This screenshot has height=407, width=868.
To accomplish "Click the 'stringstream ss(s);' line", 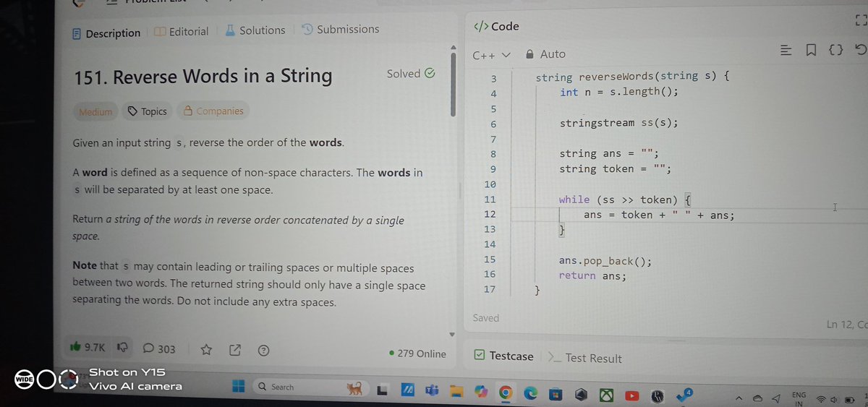I will pos(619,123).
